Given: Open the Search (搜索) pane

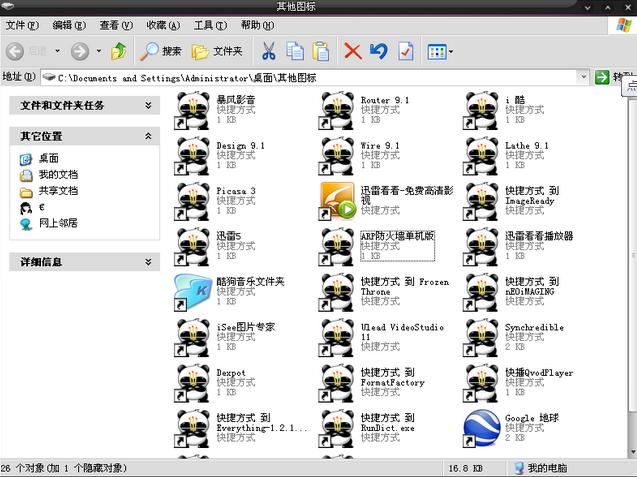Looking at the screenshot, I should click(x=160, y=52).
